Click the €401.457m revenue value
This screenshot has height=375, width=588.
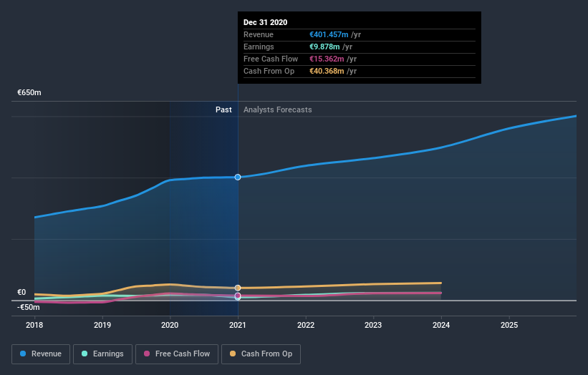pos(329,34)
